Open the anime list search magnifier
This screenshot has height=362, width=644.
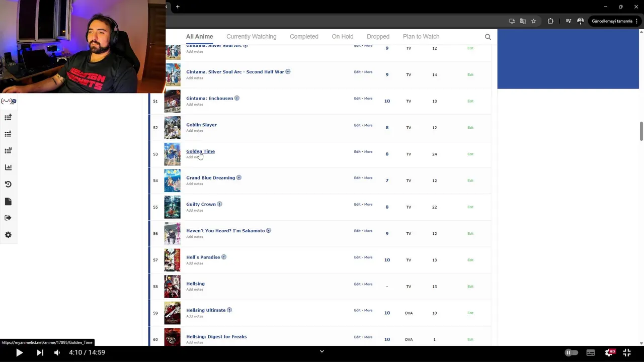coord(488,37)
